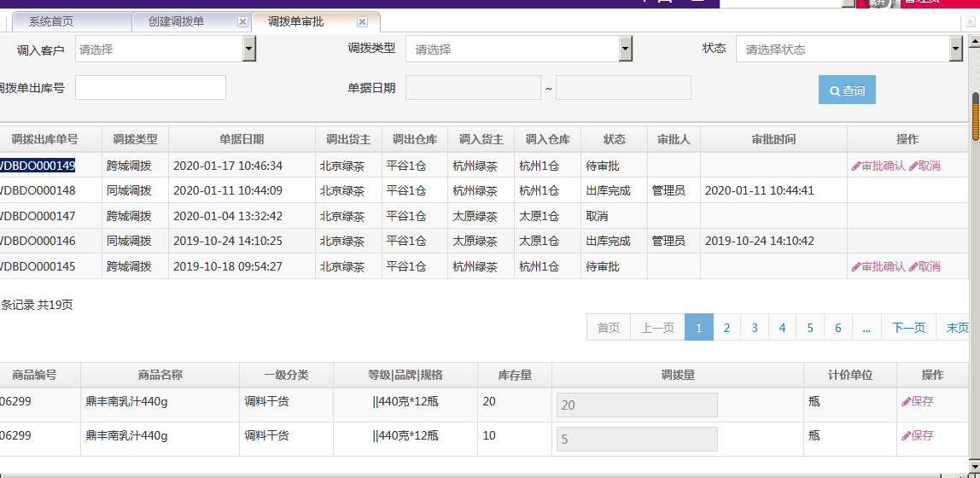Focus the 调拨单出库号 input field
This screenshot has width=980, height=478.
click(150, 87)
